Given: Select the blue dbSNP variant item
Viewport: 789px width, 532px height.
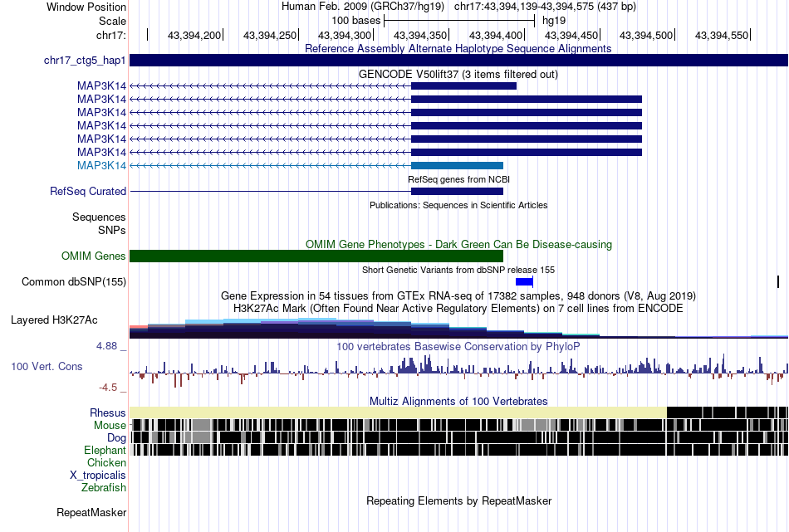Looking at the screenshot, I should point(524,281).
